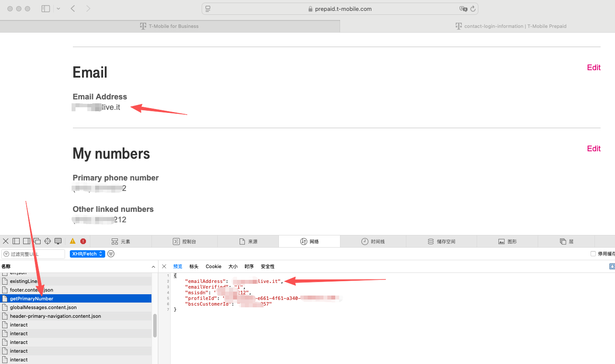
Task: Detach the inspector into separate window
Action: pos(37,241)
